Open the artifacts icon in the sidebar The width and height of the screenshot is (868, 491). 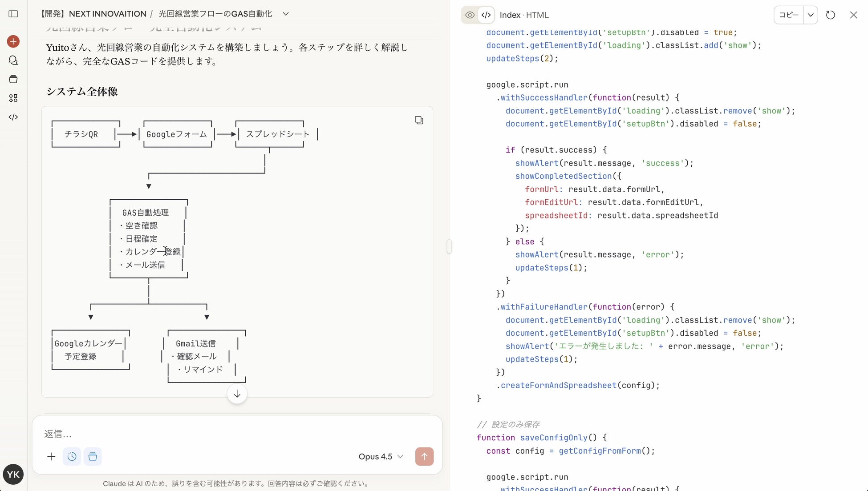click(x=13, y=98)
